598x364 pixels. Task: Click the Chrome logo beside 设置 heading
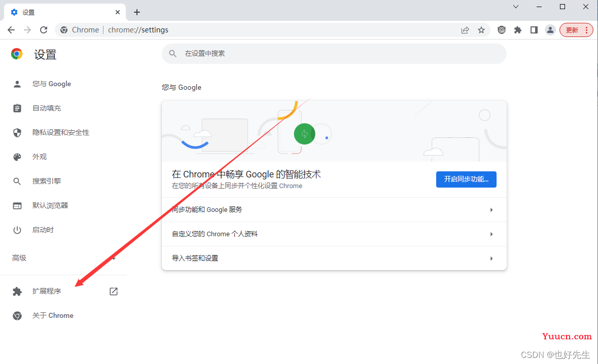pos(16,54)
